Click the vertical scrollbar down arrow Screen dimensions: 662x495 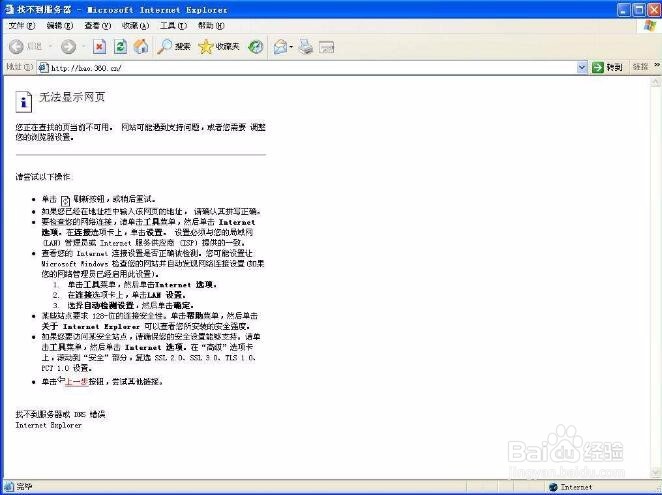click(656, 472)
